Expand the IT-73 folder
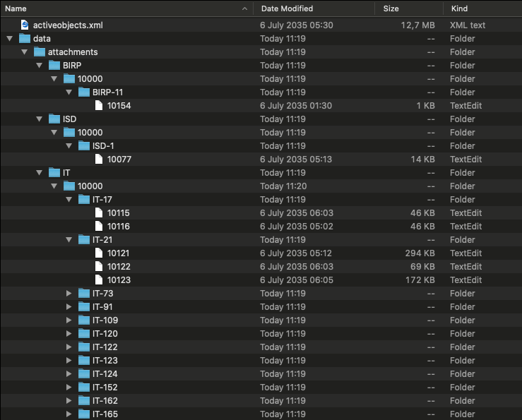 [x=69, y=293]
